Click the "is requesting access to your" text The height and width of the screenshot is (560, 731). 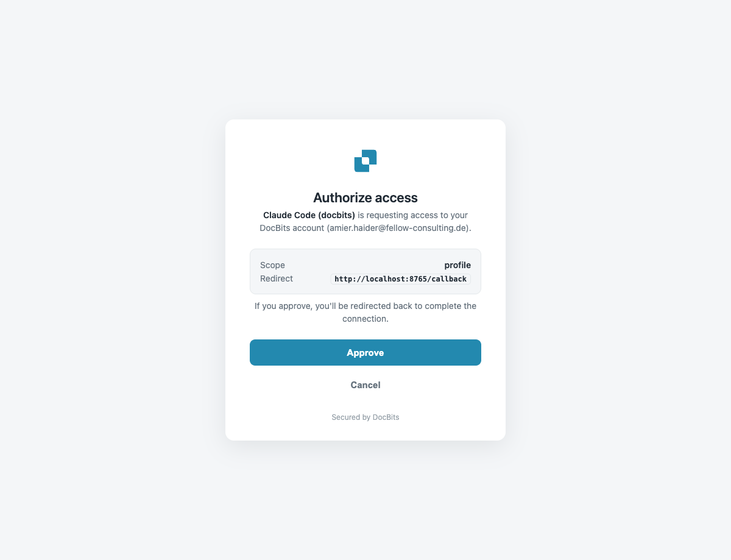tap(412, 215)
